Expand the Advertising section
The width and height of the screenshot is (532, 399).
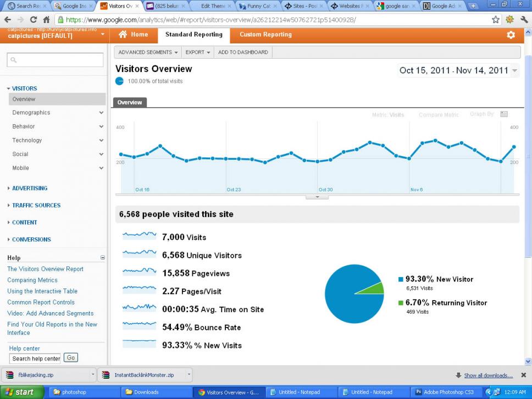30,189
